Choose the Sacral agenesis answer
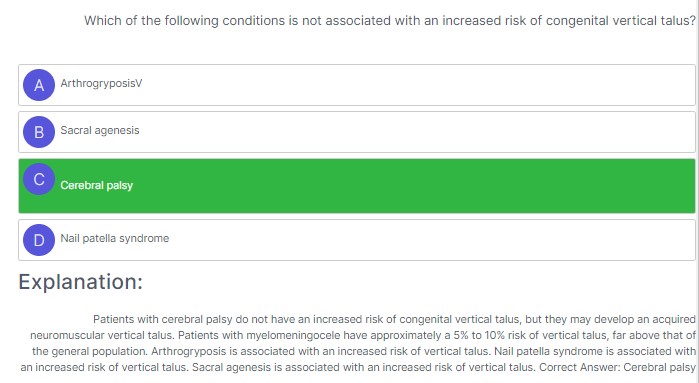699x383 pixels. [100, 130]
